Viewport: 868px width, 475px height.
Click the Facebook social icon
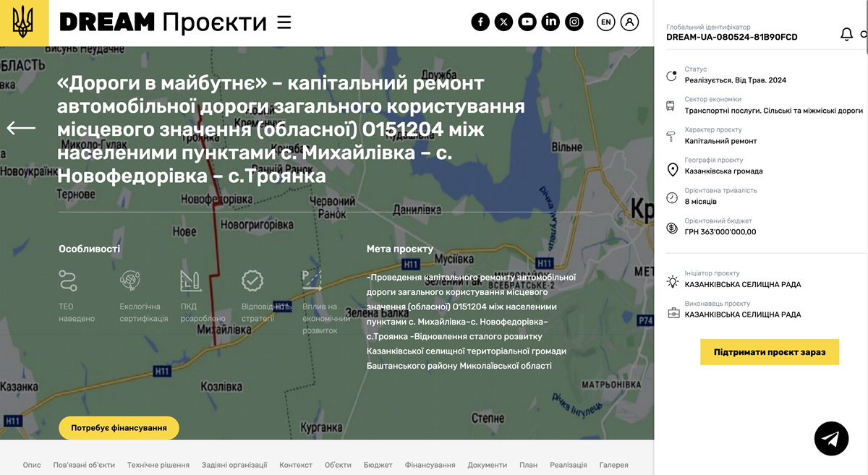tap(480, 22)
